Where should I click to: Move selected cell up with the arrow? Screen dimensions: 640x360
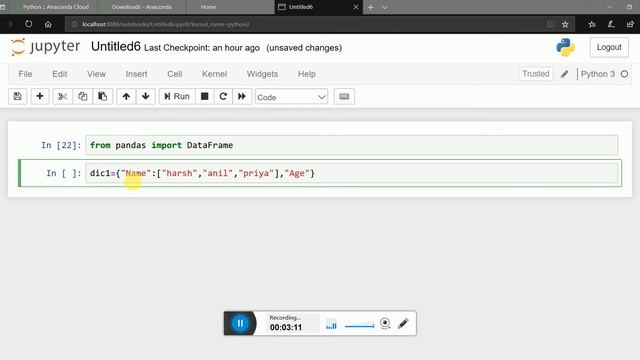pos(126,97)
